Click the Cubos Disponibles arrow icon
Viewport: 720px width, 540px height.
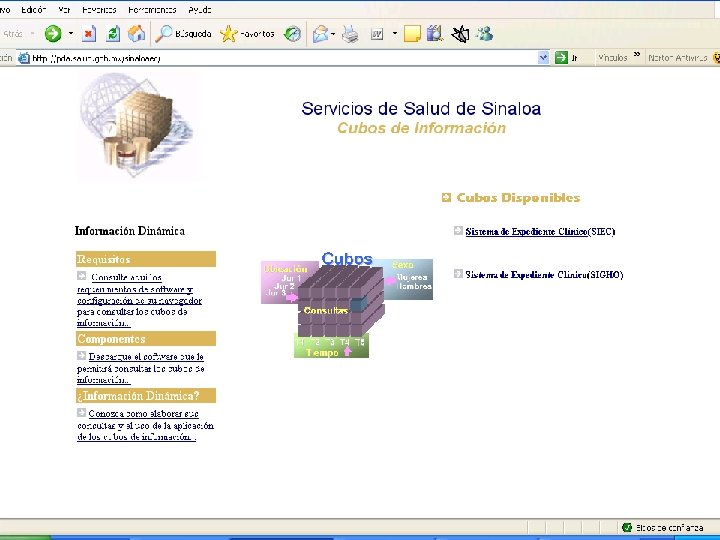(x=446, y=197)
